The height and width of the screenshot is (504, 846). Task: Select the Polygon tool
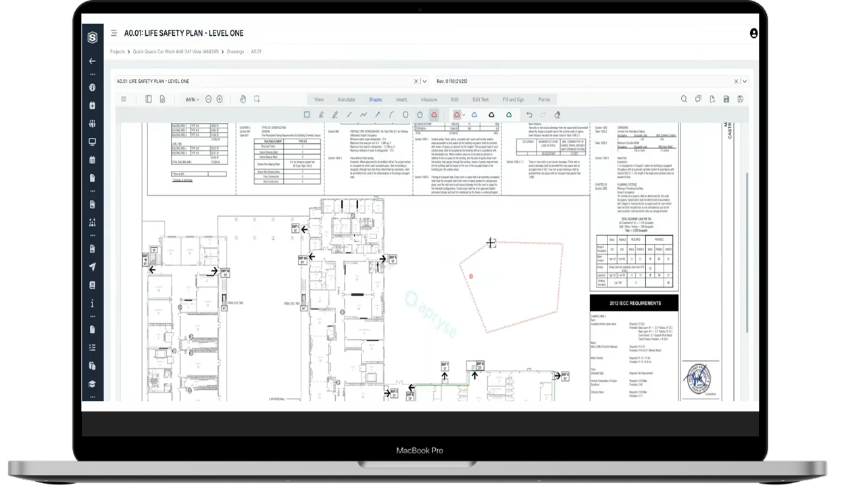pos(420,115)
